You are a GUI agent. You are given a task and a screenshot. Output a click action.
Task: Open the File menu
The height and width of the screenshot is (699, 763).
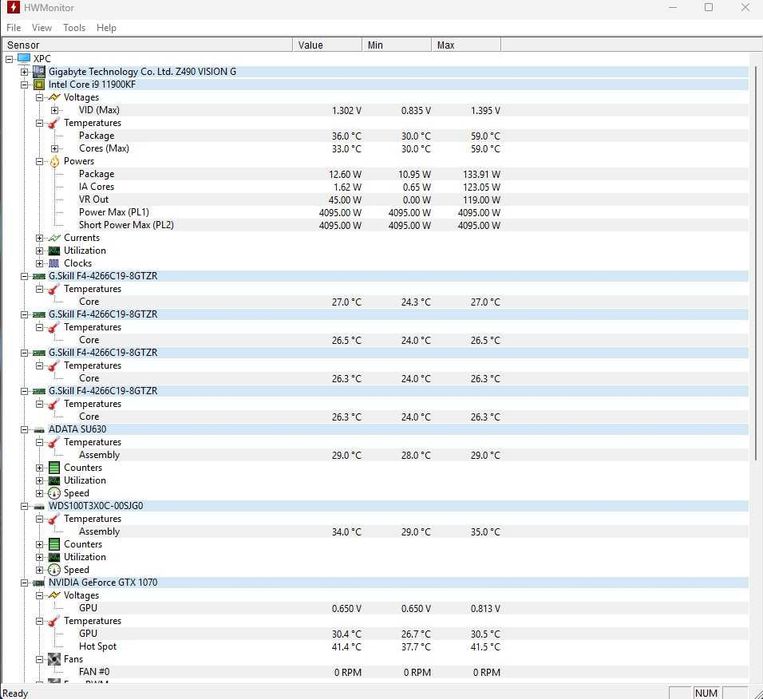[14, 28]
